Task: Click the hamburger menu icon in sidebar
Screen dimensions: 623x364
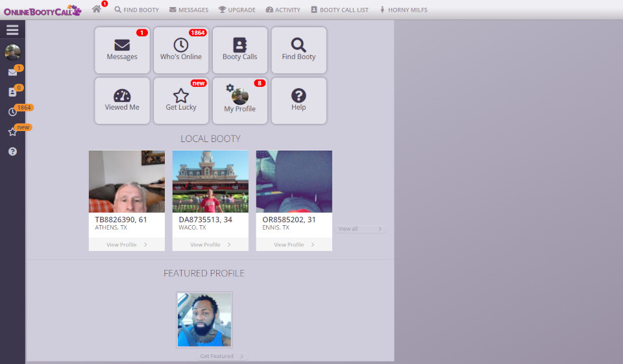Action: click(12, 30)
